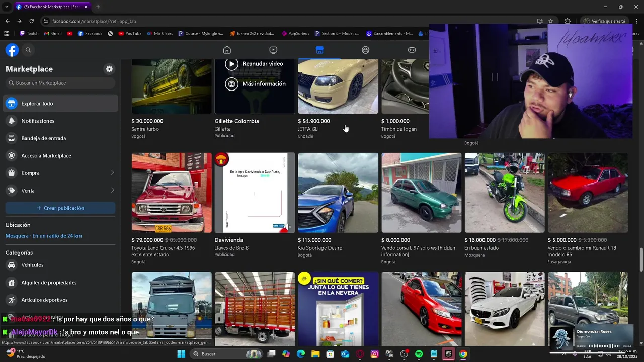The width and height of the screenshot is (644, 362).
Task: Open green motorcycle listing thumbnail
Action: pos(505,193)
